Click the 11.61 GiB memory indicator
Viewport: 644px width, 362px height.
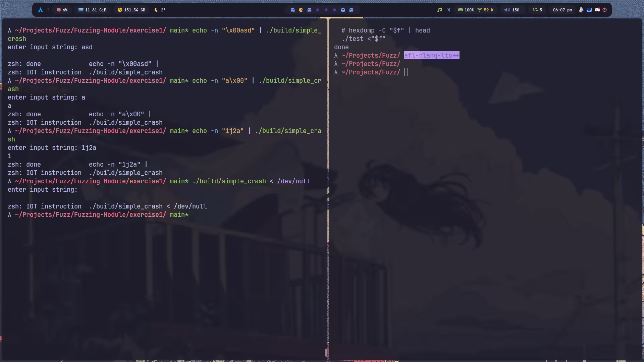92,10
